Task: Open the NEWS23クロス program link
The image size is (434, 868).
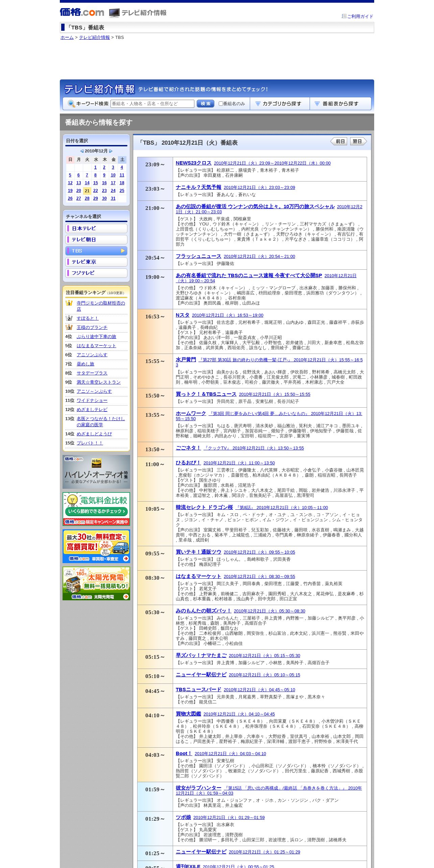Action: click(x=193, y=163)
